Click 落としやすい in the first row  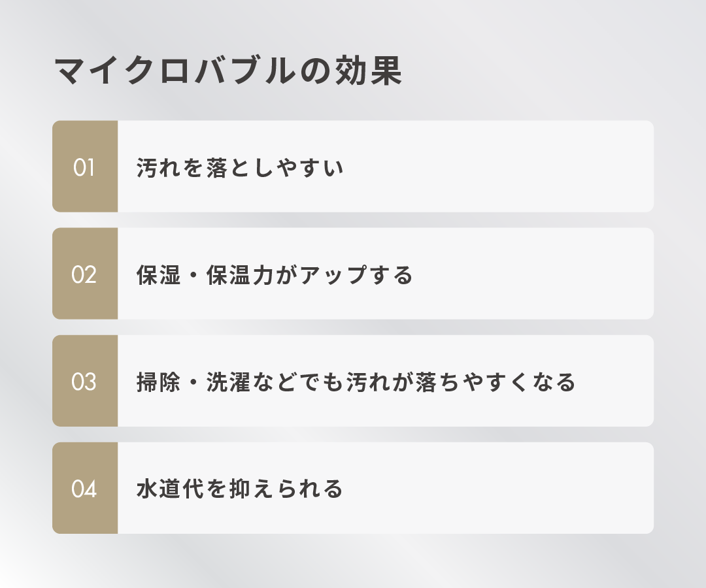point(274,169)
